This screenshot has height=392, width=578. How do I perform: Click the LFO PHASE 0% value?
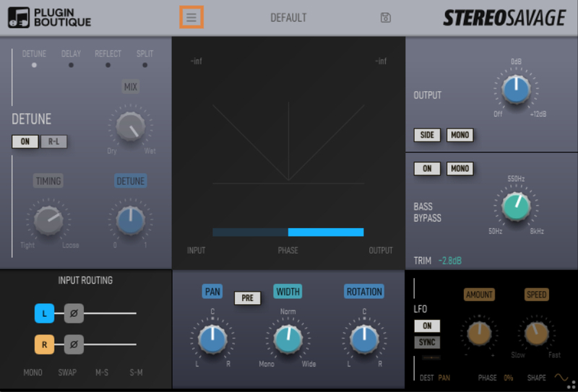click(x=509, y=378)
